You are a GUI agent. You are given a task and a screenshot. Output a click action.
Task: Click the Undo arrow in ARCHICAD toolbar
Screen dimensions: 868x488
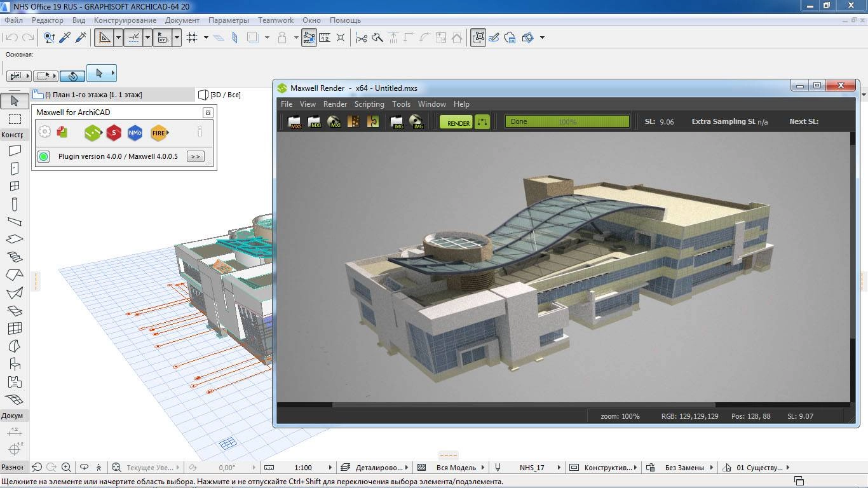(x=11, y=37)
